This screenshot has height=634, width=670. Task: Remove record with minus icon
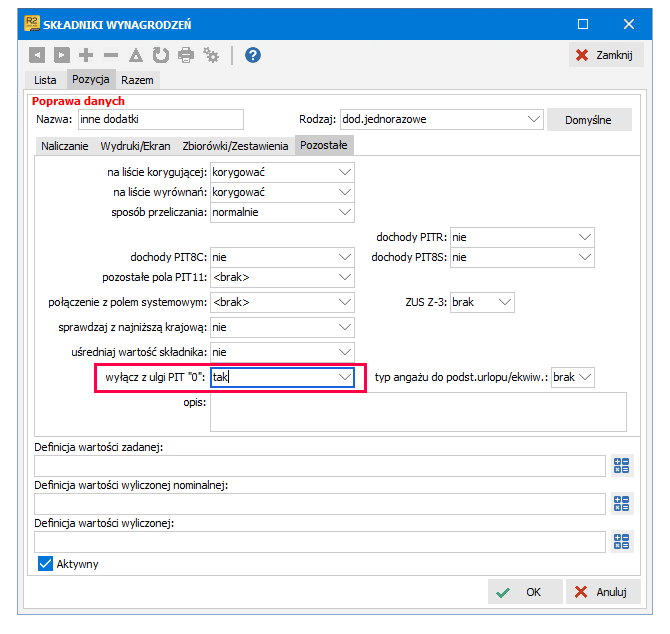[x=111, y=55]
